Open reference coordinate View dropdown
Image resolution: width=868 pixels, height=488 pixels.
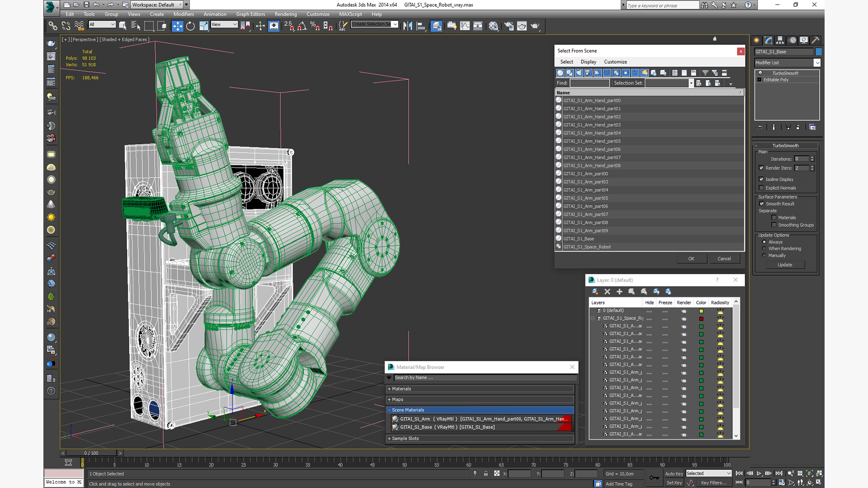pyautogui.click(x=224, y=24)
